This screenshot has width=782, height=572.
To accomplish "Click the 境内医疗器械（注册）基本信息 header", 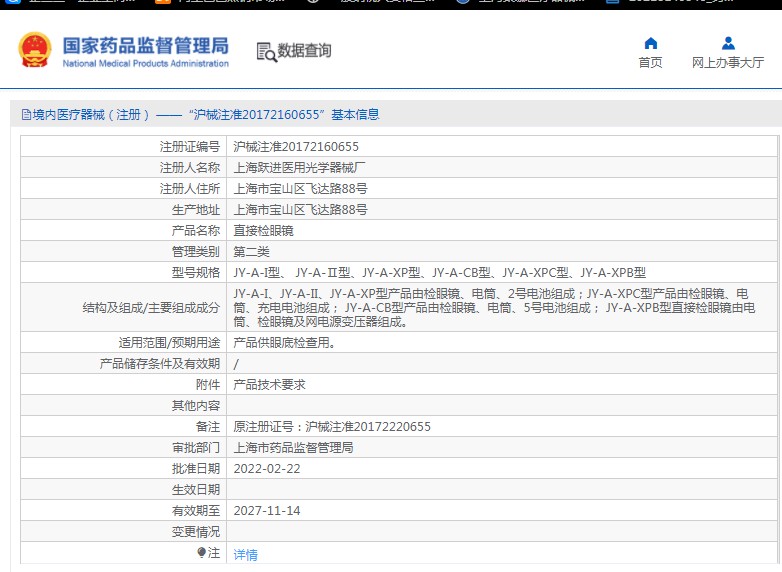I will (x=200, y=115).
